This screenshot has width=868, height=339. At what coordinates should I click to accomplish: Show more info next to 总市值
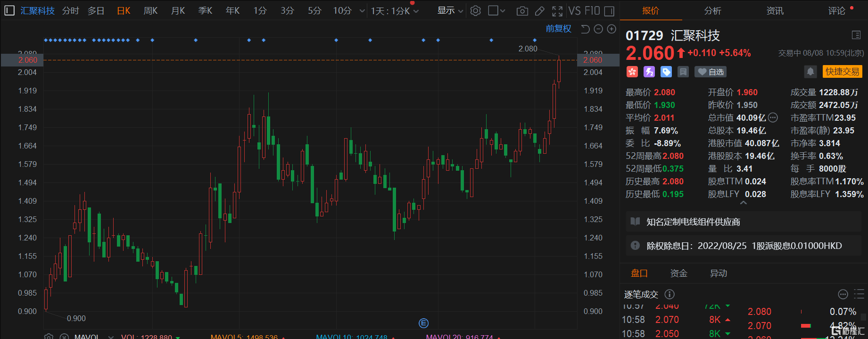(x=773, y=118)
